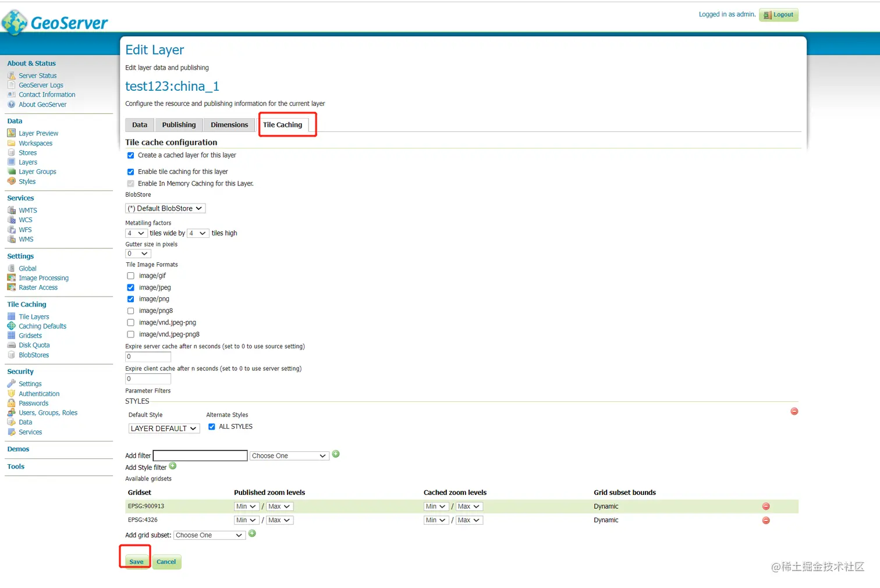Click the expire server cache seconds field
880x588 pixels.
point(148,357)
